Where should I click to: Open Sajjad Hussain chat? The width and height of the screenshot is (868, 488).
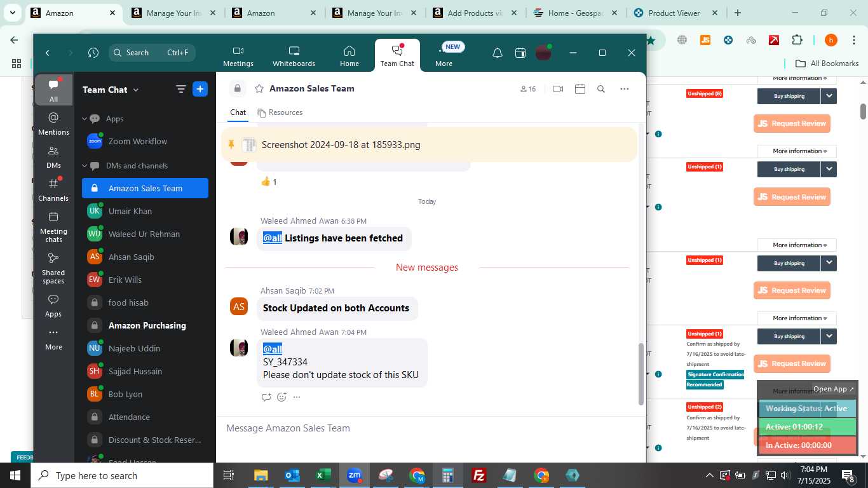click(145, 371)
